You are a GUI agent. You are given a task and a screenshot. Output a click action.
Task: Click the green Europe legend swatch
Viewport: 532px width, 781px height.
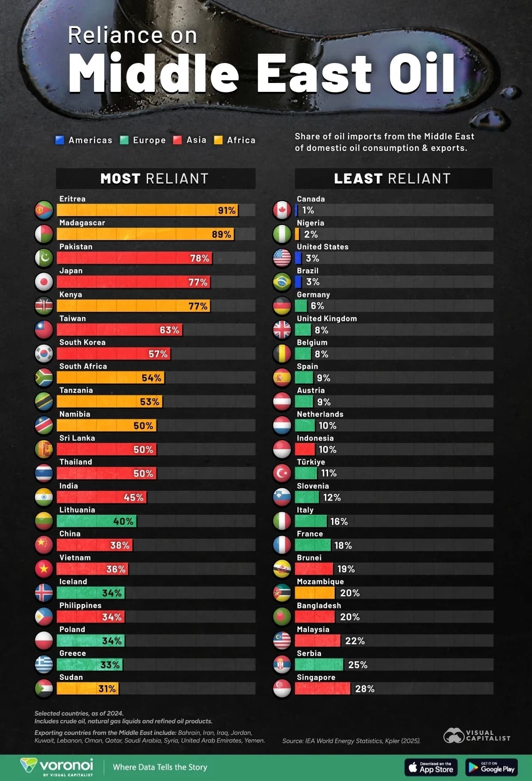tap(124, 140)
